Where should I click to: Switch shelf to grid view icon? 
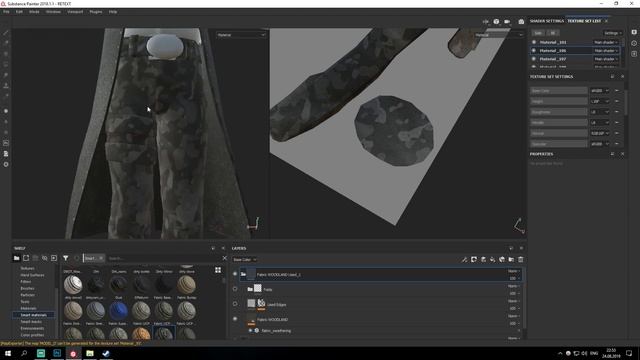click(x=218, y=270)
